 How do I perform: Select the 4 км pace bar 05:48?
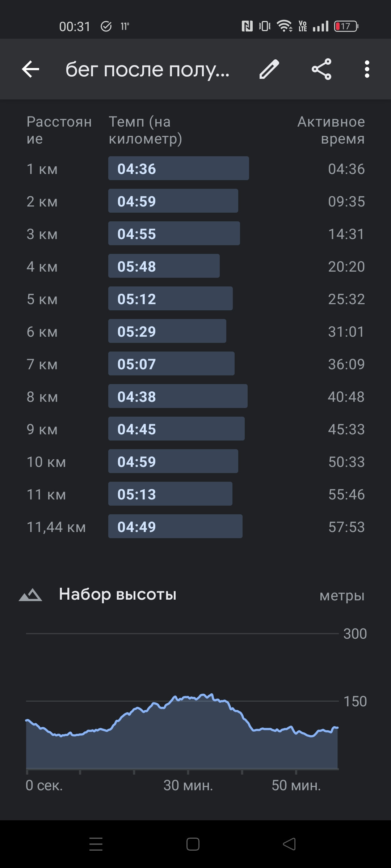pos(164,266)
